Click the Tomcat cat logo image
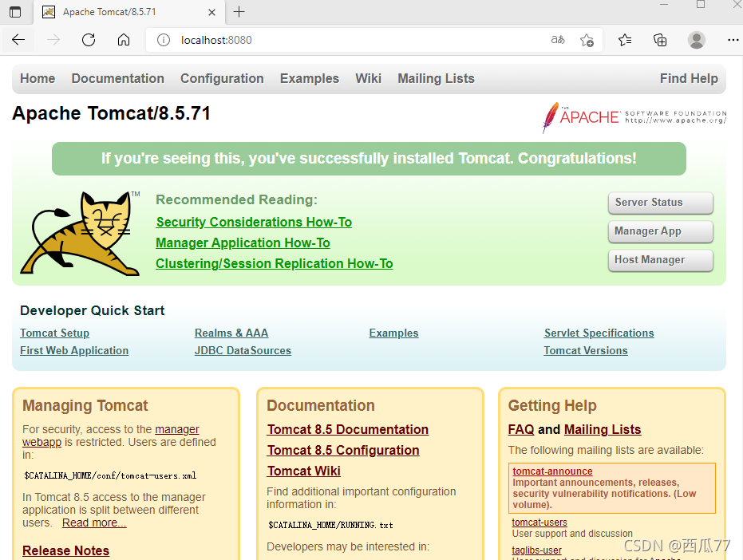This screenshot has width=743, height=560. pos(80,233)
